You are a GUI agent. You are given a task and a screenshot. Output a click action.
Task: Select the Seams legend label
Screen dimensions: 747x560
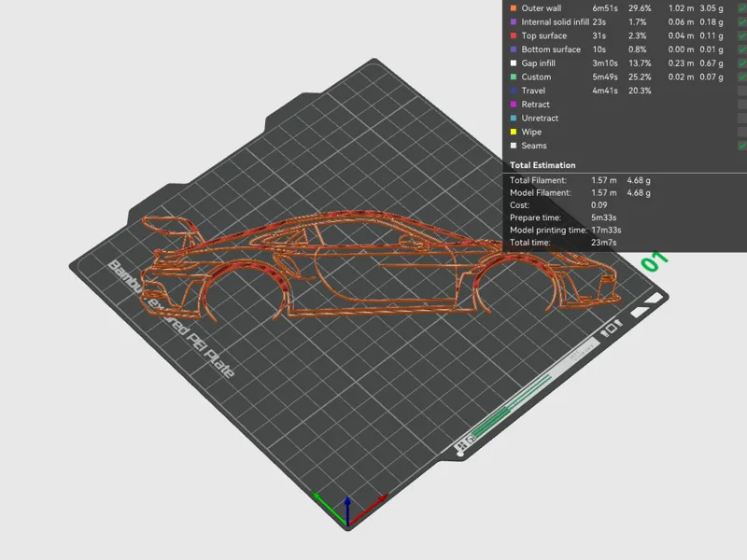(x=533, y=146)
